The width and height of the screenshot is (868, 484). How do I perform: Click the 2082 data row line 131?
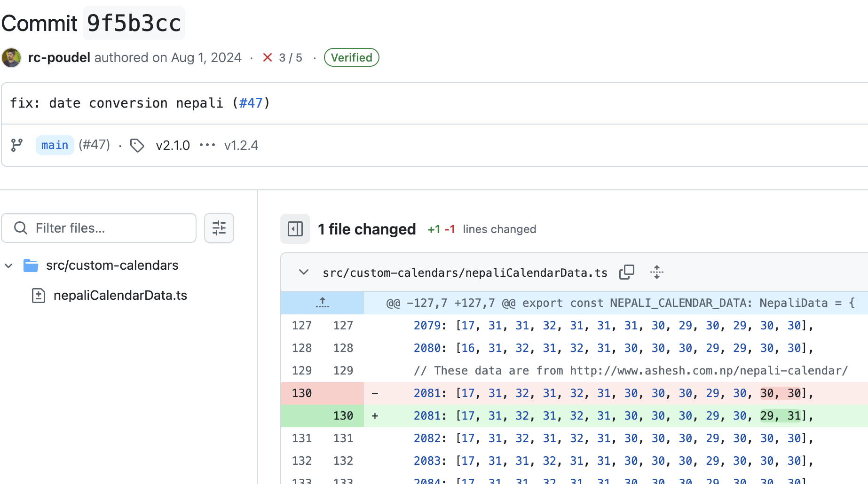point(613,438)
